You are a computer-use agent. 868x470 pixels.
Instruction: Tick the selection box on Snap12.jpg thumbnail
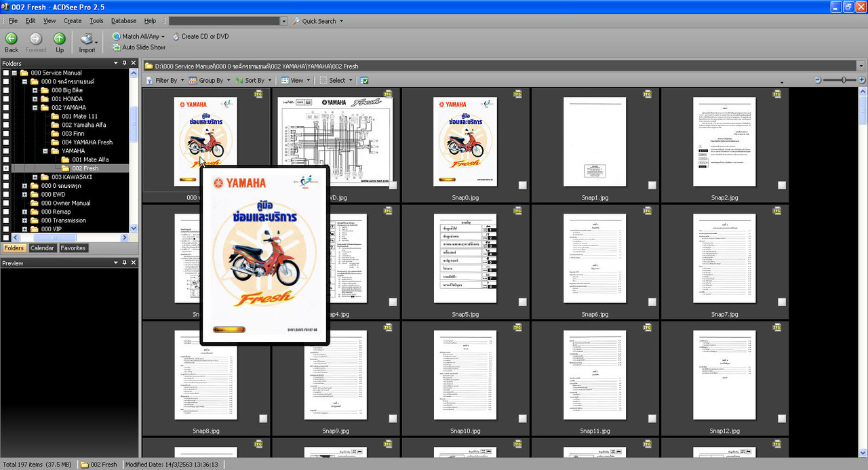pyautogui.click(x=782, y=418)
